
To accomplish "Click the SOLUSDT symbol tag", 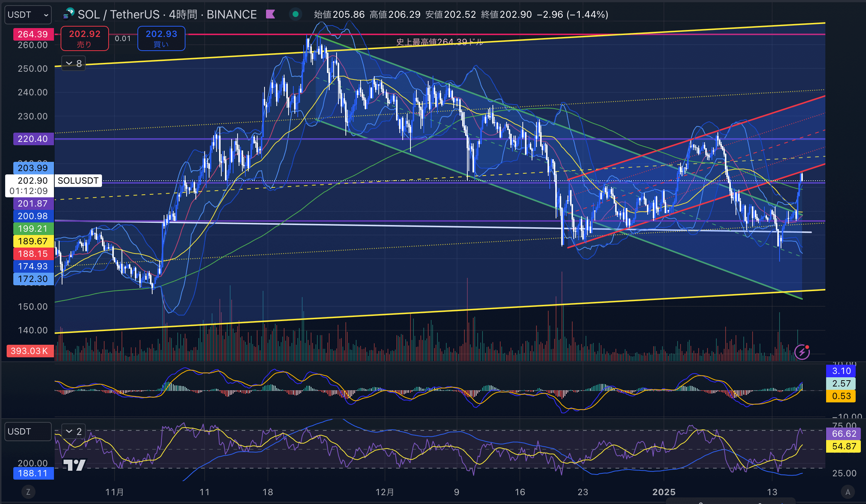I will (x=78, y=181).
